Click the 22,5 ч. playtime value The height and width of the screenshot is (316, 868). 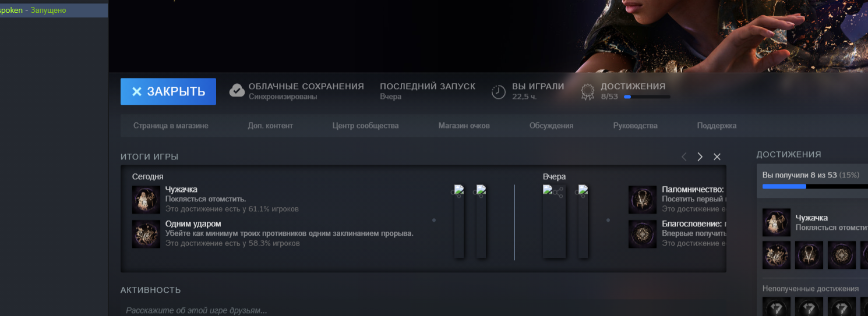click(x=524, y=97)
